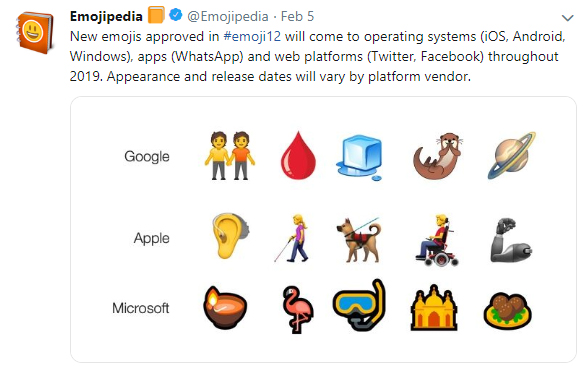The height and width of the screenshot is (366, 583).
Task: Click the falafel emoji
Action: pos(508,311)
